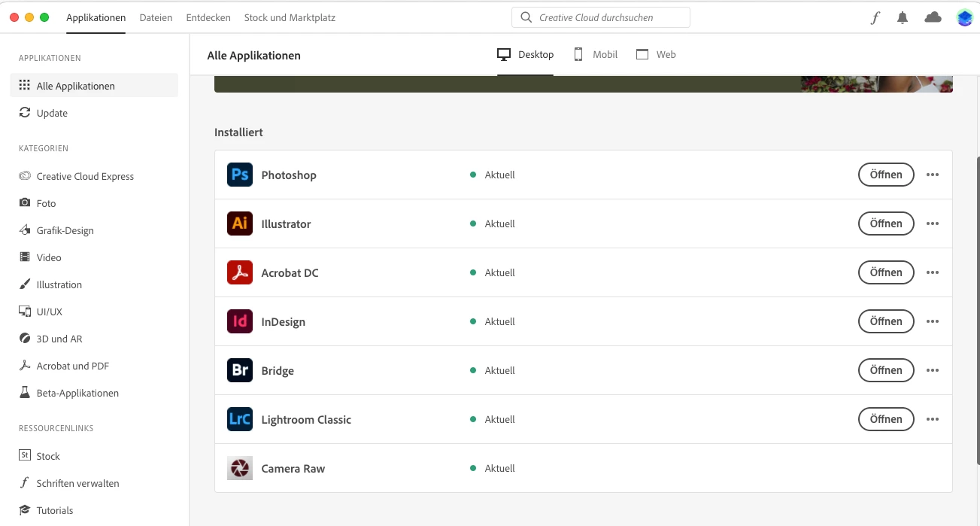This screenshot has width=980, height=526.
Task: Click the Lightroom Classic name text
Action: coord(306,419)
